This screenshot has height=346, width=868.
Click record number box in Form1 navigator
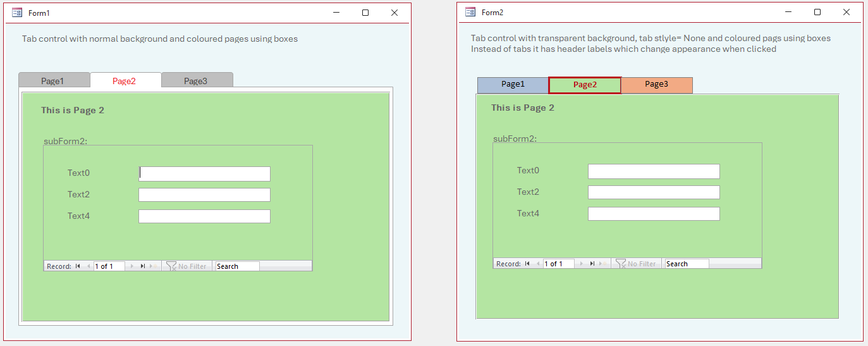point(109,266)
